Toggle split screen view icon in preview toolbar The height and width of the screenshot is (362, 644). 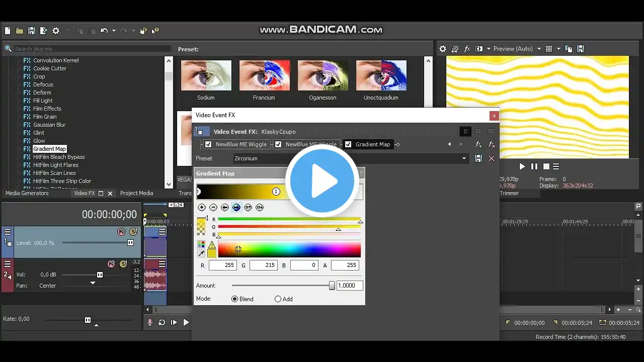[479, 49]
